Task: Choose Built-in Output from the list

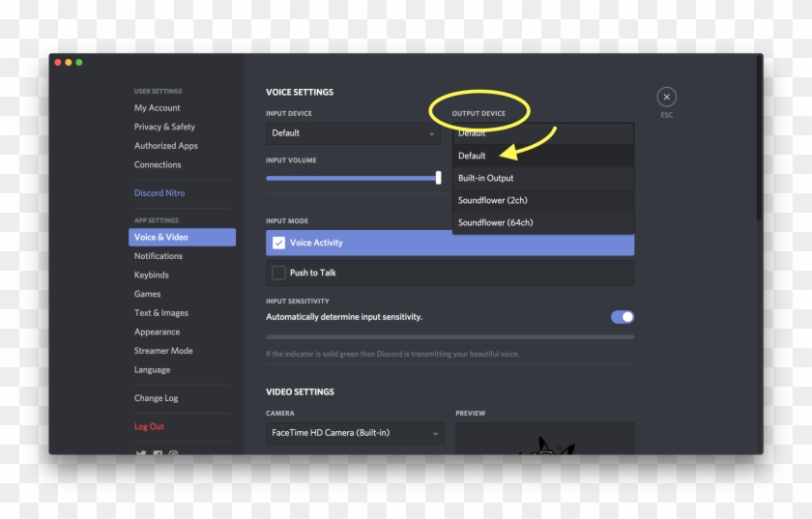Action: (543, 178)
